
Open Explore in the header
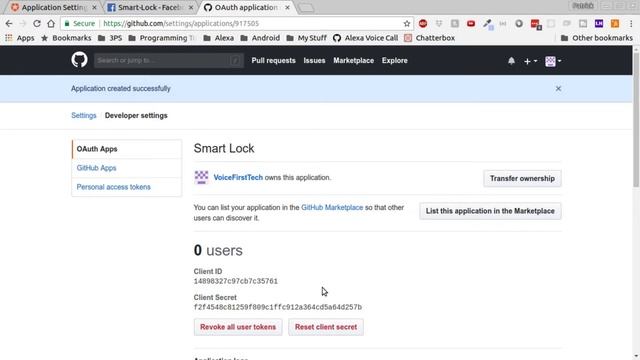point(395,60)
